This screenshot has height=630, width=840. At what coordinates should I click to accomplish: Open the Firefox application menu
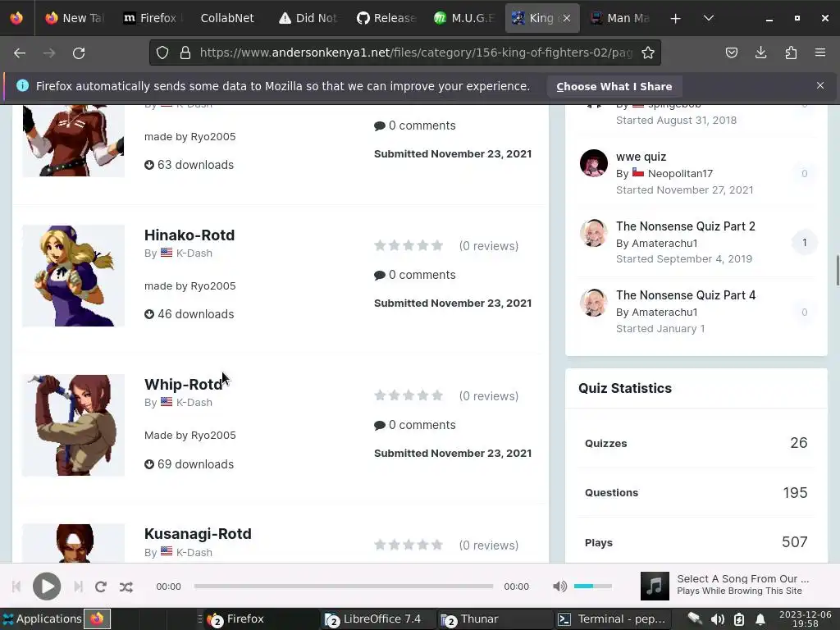pos(820,52)
